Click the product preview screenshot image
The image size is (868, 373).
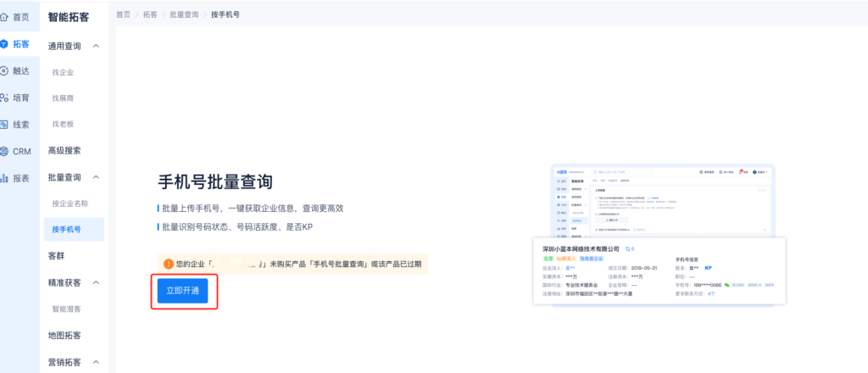tap(661, 237)
